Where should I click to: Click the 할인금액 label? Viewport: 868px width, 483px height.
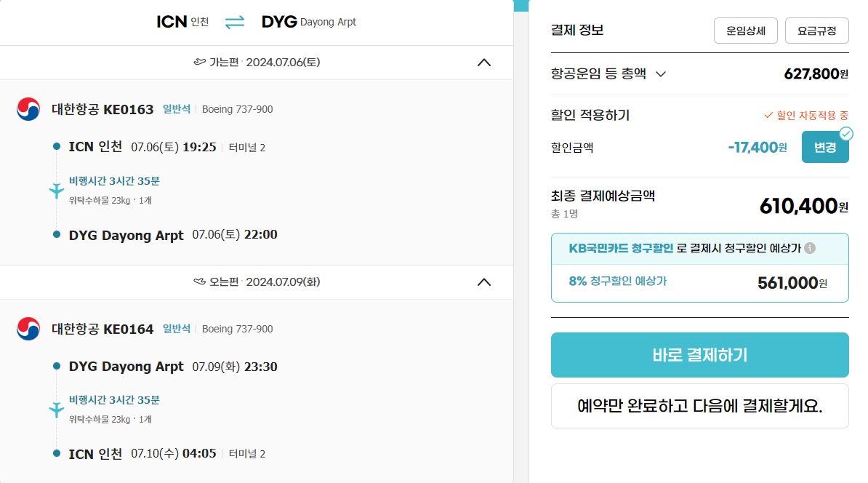click(x=572, y=148)
